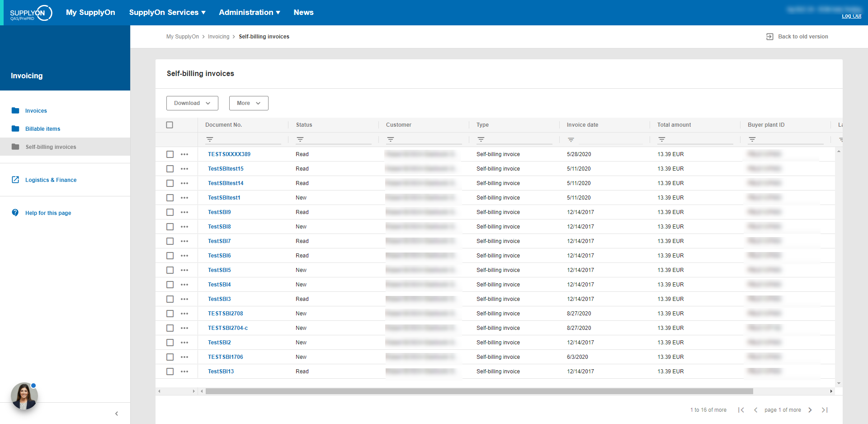868x424 pixels.
Task: Open the More dropdown menu
Action: tap(249, 103)
